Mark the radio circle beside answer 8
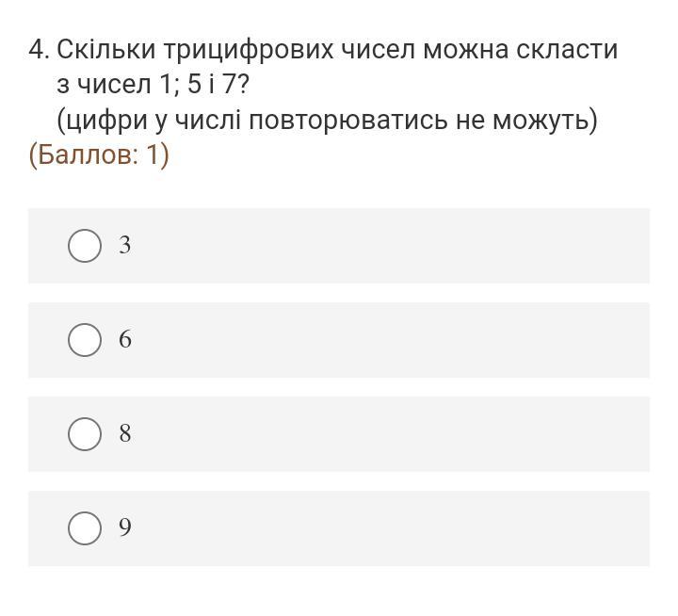 pos(85,434)
